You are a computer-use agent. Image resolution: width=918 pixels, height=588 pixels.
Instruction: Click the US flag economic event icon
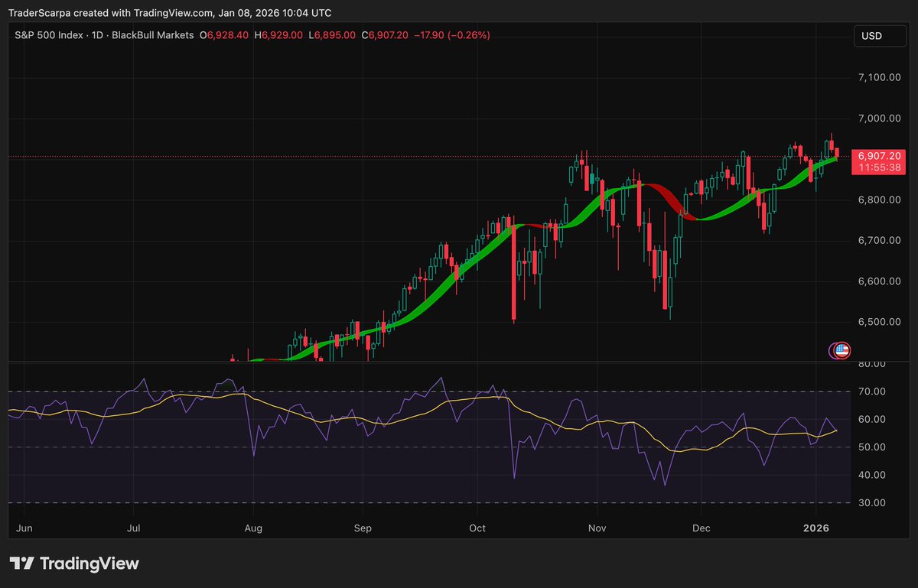[842, 350]
